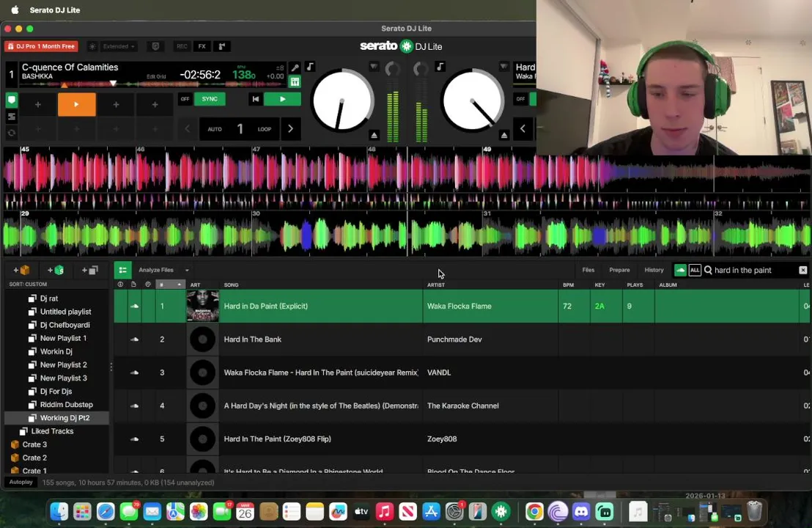Enable SYNC on deck 1

coord(210,98)
